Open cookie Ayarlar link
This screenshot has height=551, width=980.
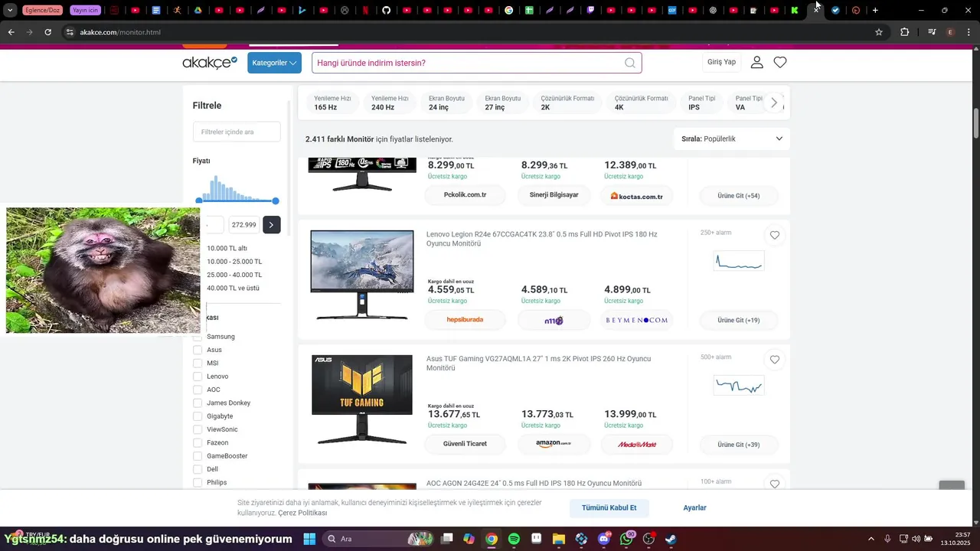point(695,508)
